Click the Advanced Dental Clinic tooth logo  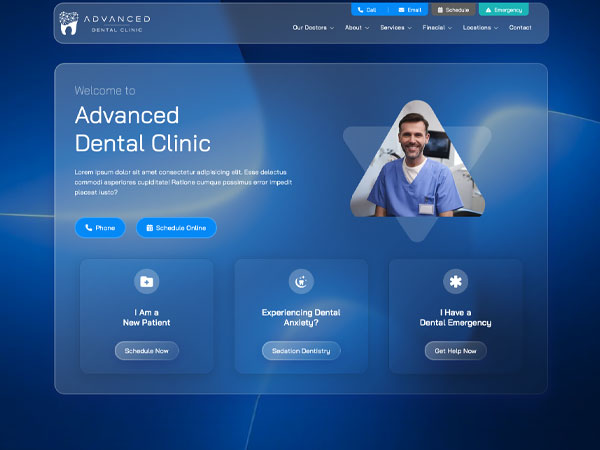pyautogui.click(x=68, y=23)
